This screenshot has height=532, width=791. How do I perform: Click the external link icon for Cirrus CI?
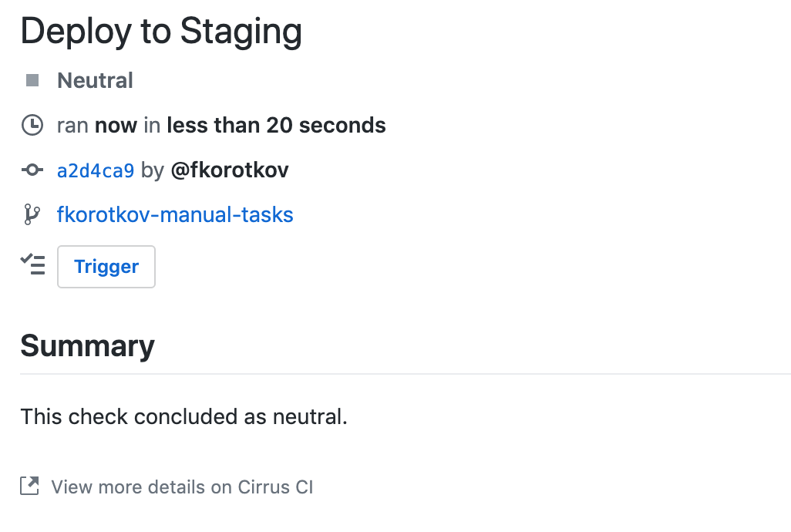(29, 487)
